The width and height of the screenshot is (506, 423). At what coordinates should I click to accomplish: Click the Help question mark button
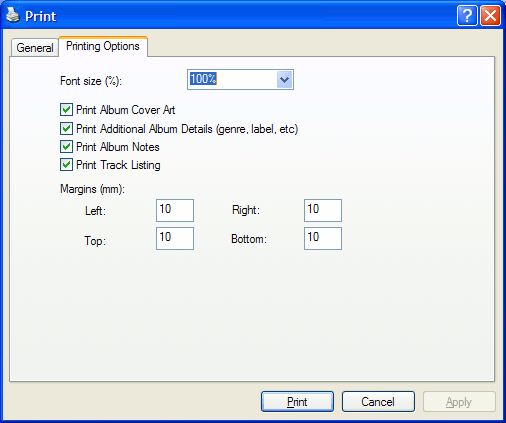pyautogui.click(x=467, y=16)
